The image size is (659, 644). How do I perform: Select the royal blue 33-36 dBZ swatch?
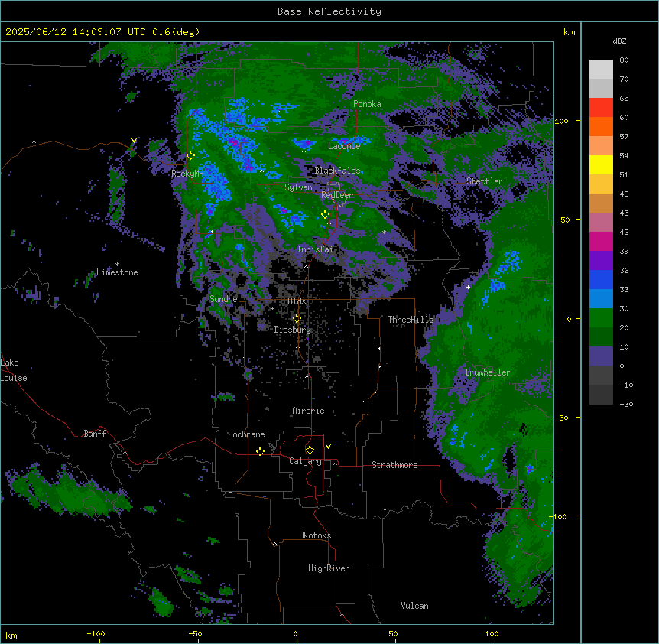click(x=601, y=280)
